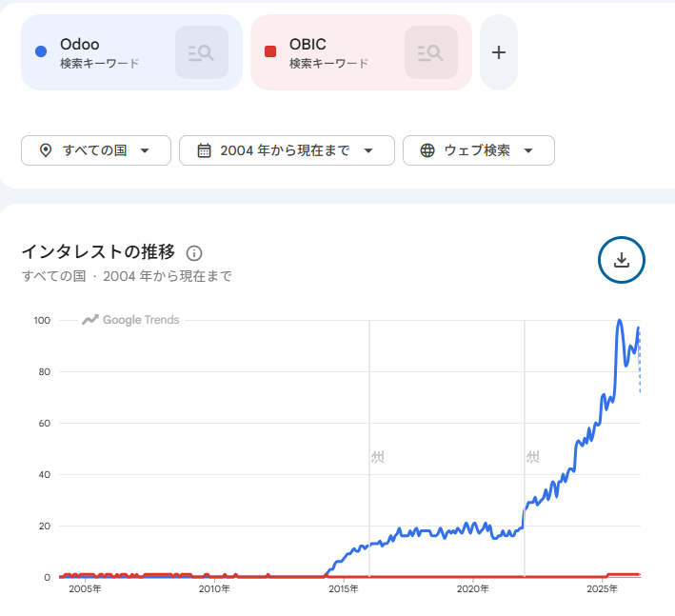
Task: Expand the ウェブ検索 dropdown arrow
Action: tap(528, 150)
